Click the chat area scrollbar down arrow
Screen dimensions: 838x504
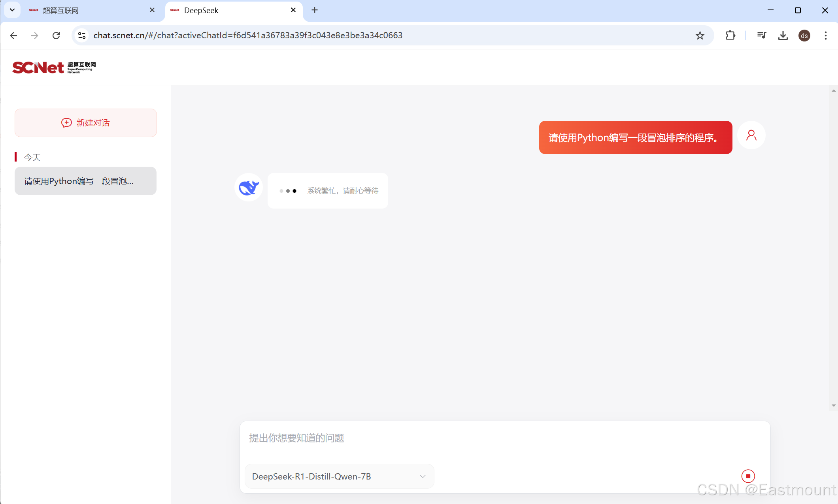pyautogui.click(x=834, y=406)
